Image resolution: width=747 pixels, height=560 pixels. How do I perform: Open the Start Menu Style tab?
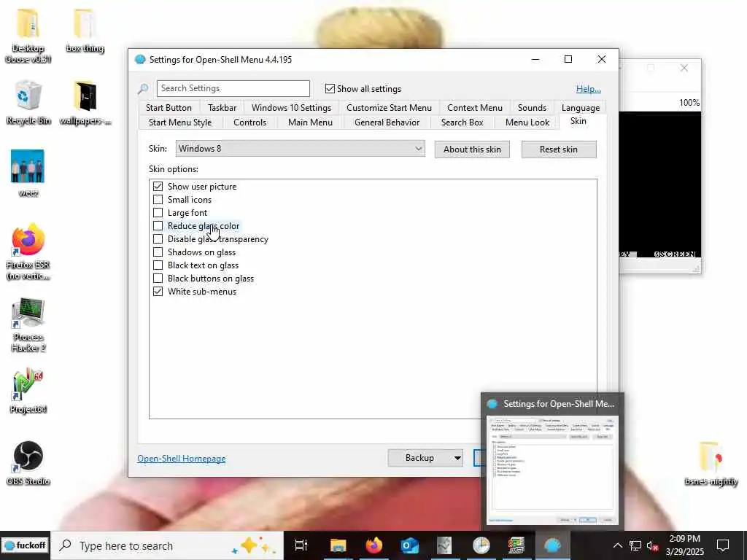(x=180, y=122)
